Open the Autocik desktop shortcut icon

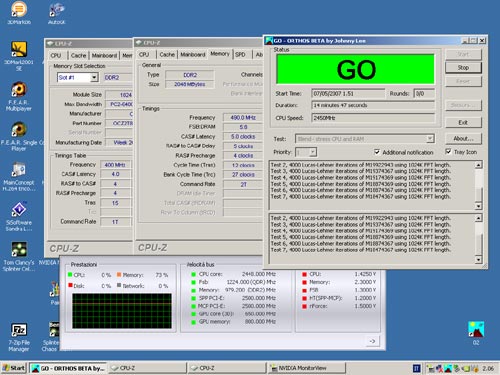pyautogui.click(x=57, y=9)
